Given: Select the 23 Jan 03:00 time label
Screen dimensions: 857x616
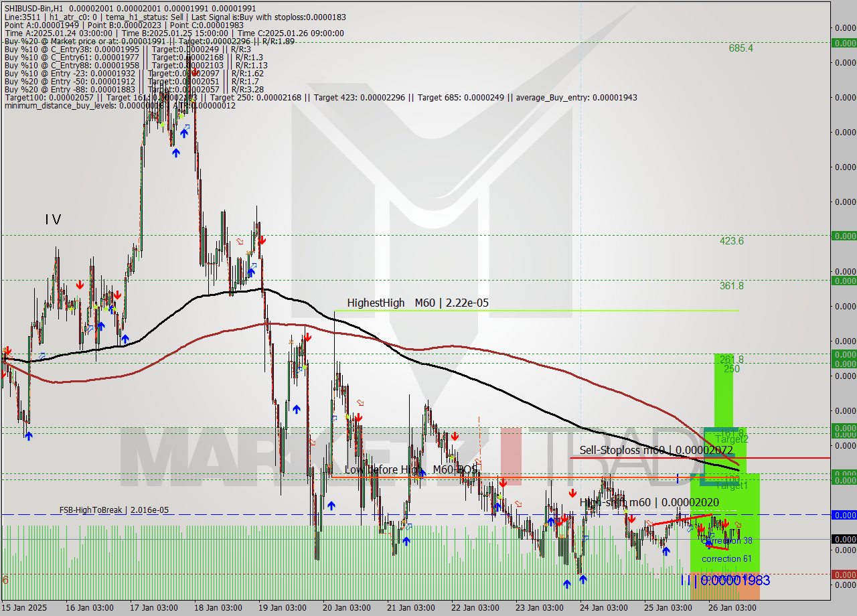Looking at the screenshot, I should point(540,608).
